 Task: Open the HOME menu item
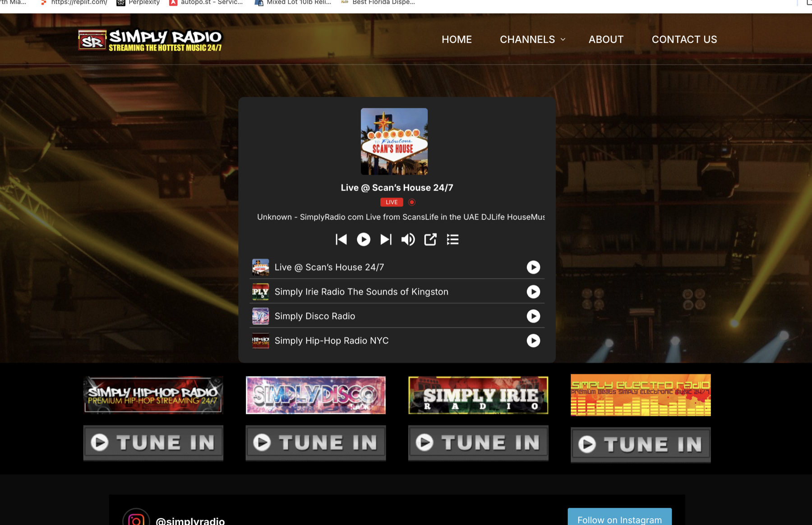point(457,40)
